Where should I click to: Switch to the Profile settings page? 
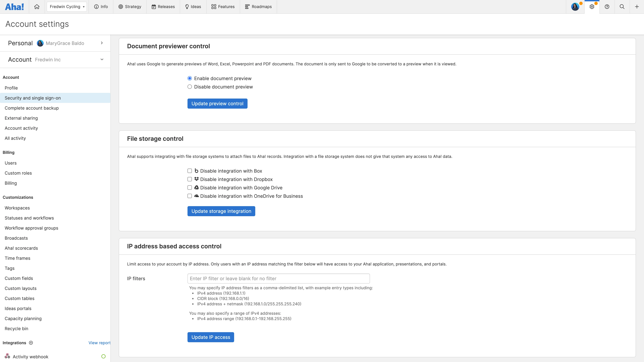click(x=11, y=88)
